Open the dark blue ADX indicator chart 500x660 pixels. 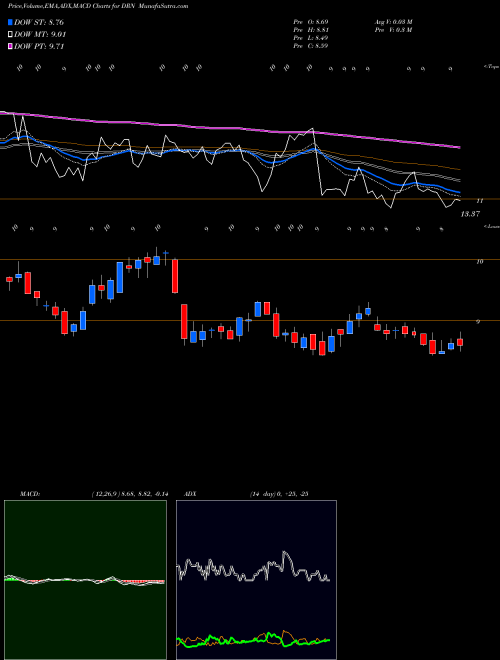(256, 580)
